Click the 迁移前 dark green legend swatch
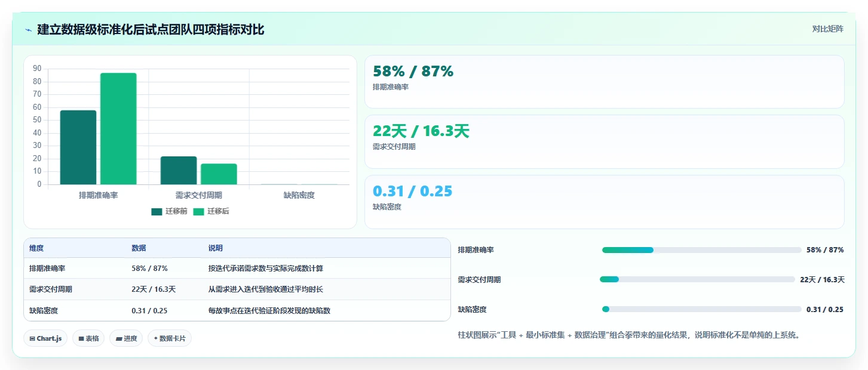Image resolution: width=868 pixels, height=370 pixels. click(x=157, y=211)
